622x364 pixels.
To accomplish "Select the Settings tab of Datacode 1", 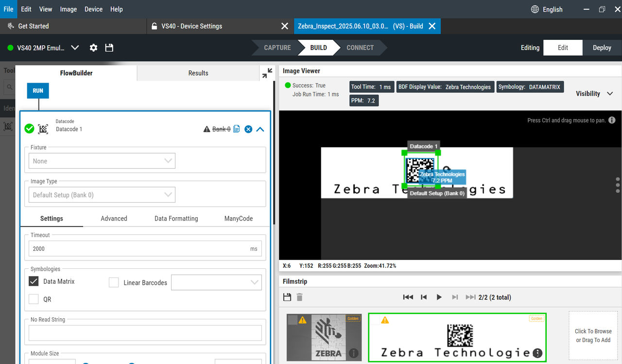I will click(x=52, y=219).
